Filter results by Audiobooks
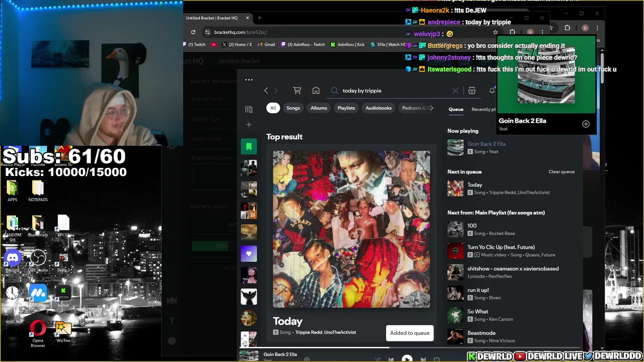 tap(378, 108)
